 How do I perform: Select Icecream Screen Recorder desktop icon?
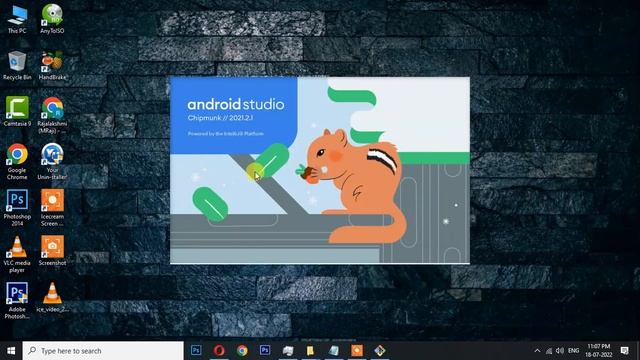(x=52, y=208)
